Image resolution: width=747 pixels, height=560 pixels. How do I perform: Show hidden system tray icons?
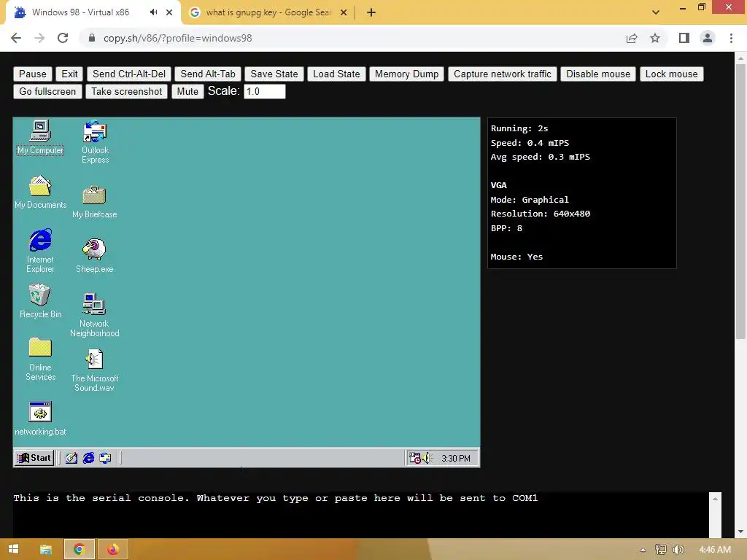[643, 550]
